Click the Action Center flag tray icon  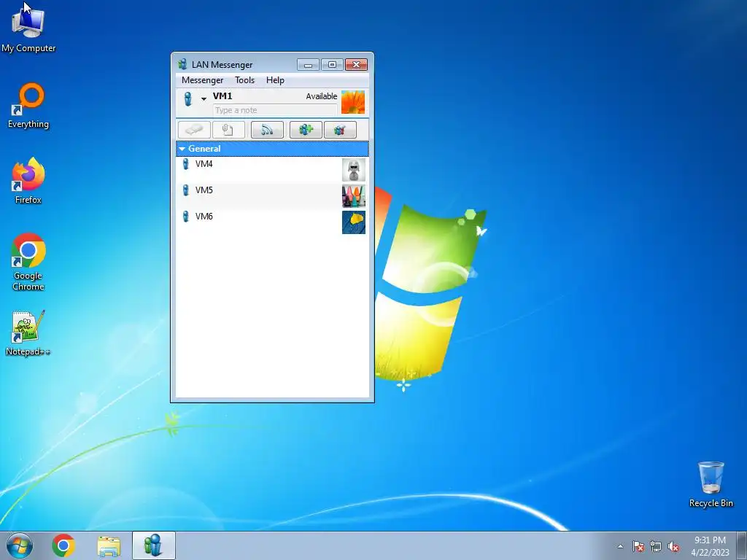tap(638, 546)
